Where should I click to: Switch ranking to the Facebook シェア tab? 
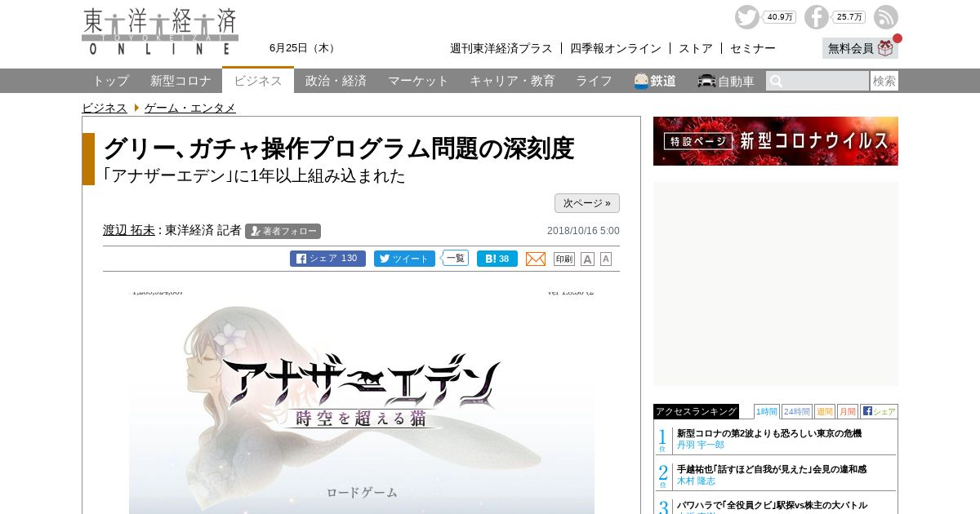point(879,411)
